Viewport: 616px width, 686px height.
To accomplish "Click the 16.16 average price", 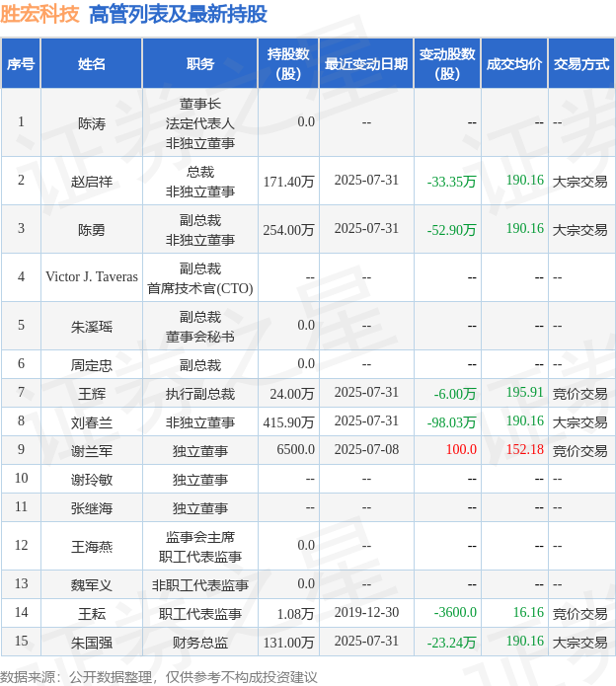I will (528, 612).
